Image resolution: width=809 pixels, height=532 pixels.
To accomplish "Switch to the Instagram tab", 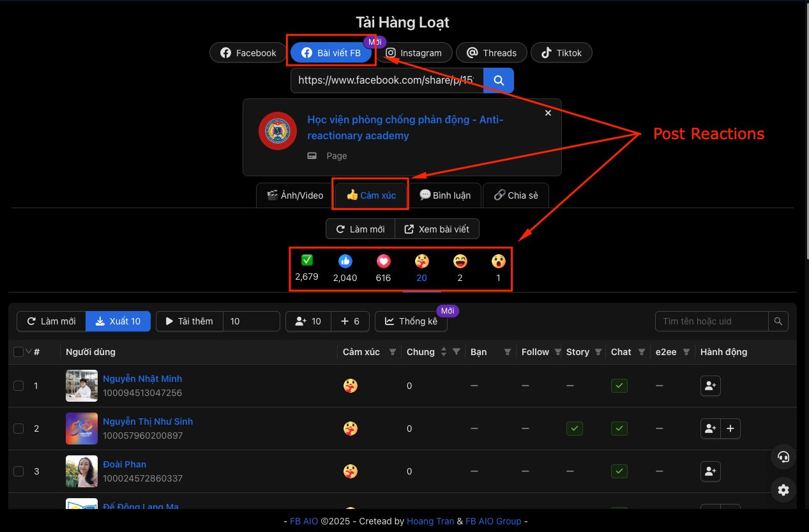I will click(414, 53).
